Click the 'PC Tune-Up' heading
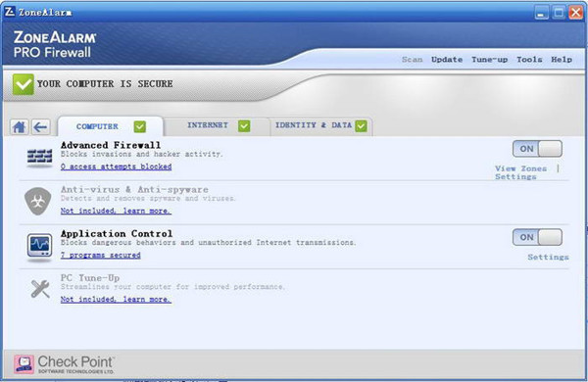 point(90,278)
